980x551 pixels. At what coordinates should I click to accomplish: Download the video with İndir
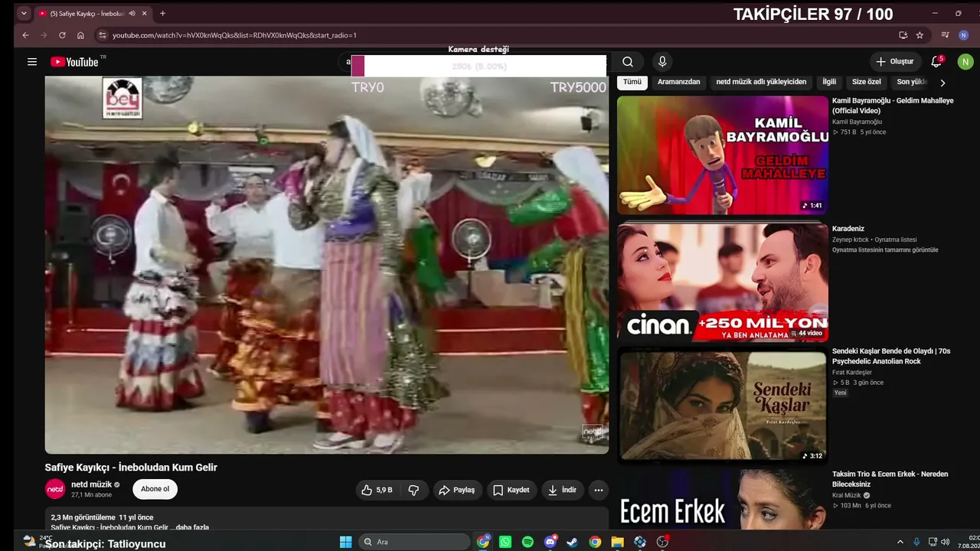563,490
